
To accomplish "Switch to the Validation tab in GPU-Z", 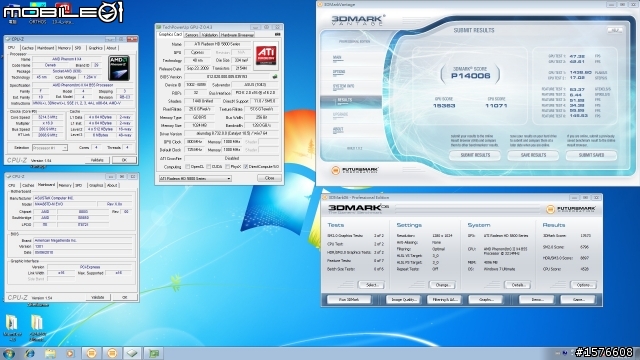I will 209,35.
